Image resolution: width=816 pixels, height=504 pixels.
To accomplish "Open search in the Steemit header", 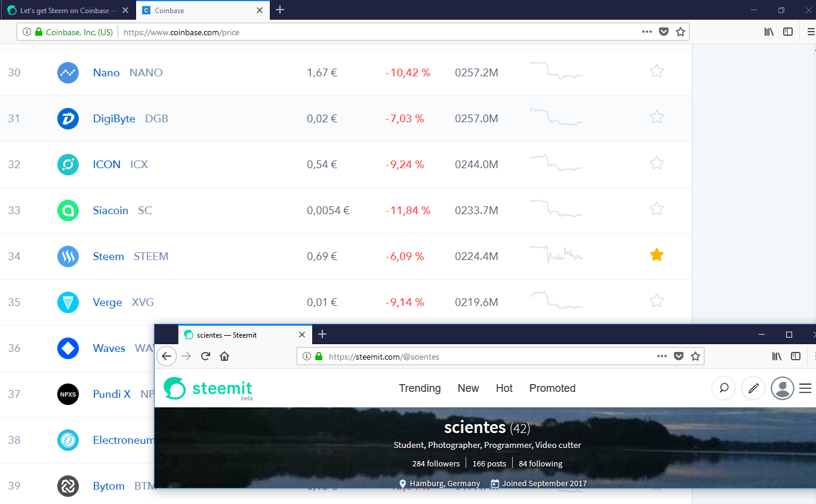I will [723, 388].
